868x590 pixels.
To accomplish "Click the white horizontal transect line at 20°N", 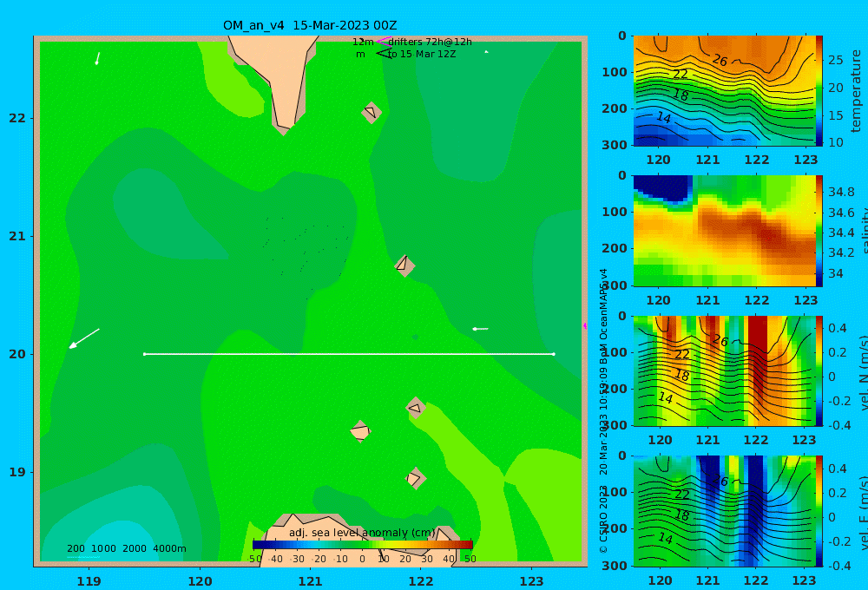I will point(349,354).
